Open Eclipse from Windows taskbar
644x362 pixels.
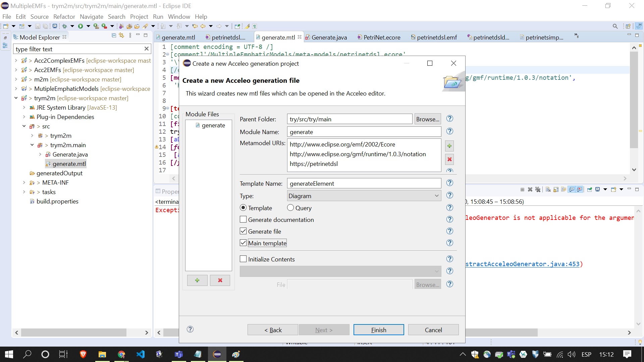click(x=217, y=354)
